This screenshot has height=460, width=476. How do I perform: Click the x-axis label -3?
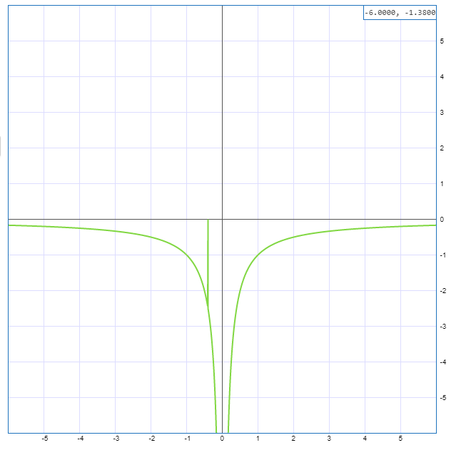coord(116,438)
